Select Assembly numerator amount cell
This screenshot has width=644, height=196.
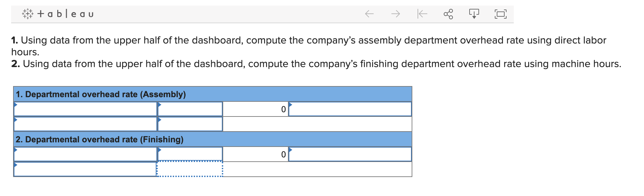pos(190,109)
